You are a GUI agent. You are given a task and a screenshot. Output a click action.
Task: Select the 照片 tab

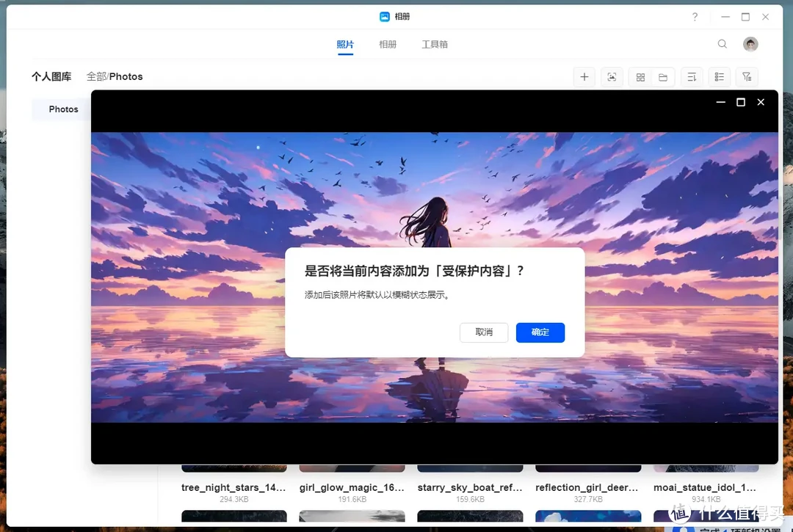coord(345,44)
